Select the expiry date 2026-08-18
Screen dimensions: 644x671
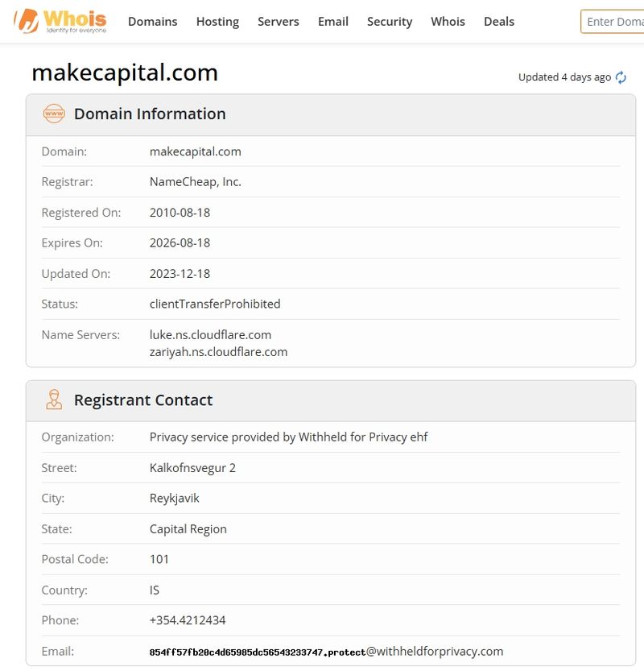click(x=180, y=243)
